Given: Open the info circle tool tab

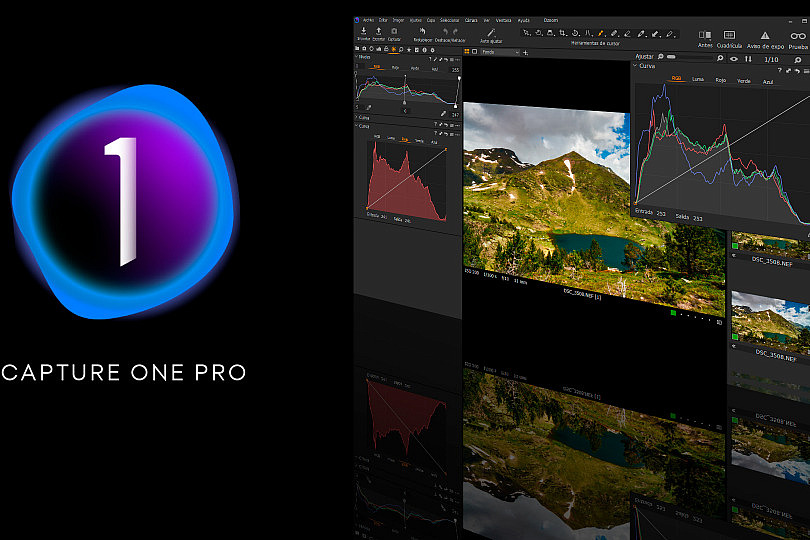Looking at the screenshot, I should coord(425,50).
